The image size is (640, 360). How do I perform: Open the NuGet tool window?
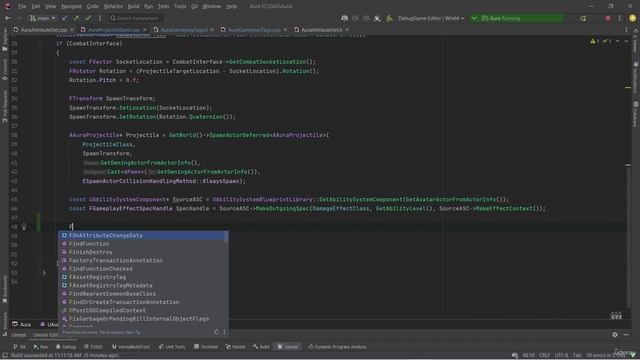tap(236, 347)
